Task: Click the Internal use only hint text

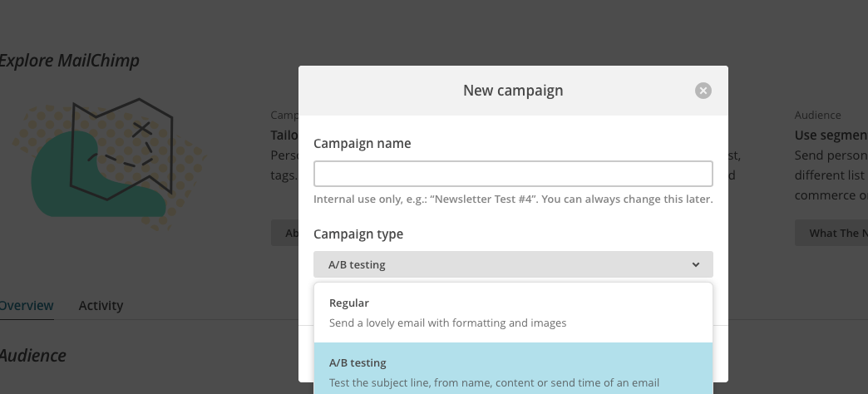Action: pos(513,199)
